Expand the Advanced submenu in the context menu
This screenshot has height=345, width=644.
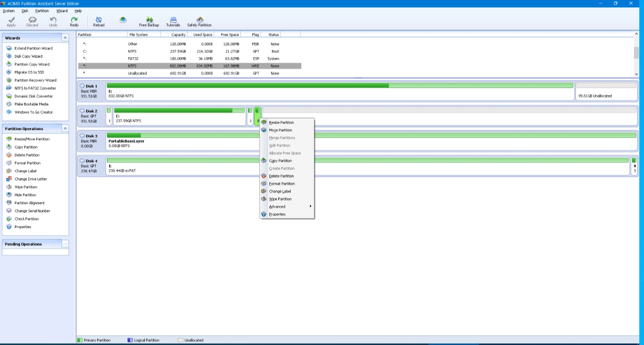[287, 207]
